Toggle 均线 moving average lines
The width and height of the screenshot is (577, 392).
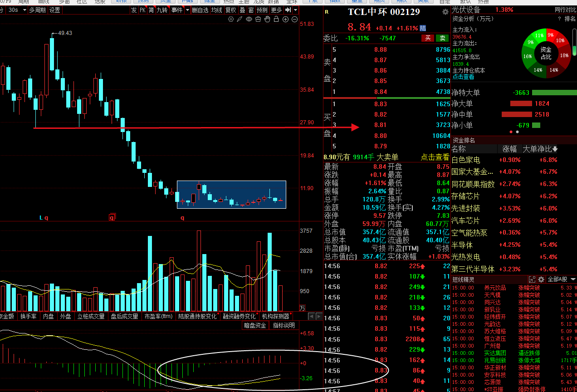[x=217, y=10]
